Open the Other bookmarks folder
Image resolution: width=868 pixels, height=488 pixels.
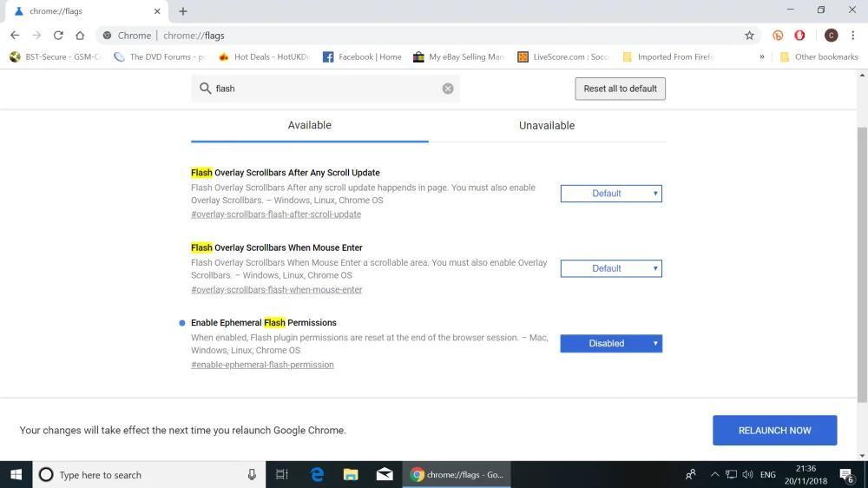[819, 56]
